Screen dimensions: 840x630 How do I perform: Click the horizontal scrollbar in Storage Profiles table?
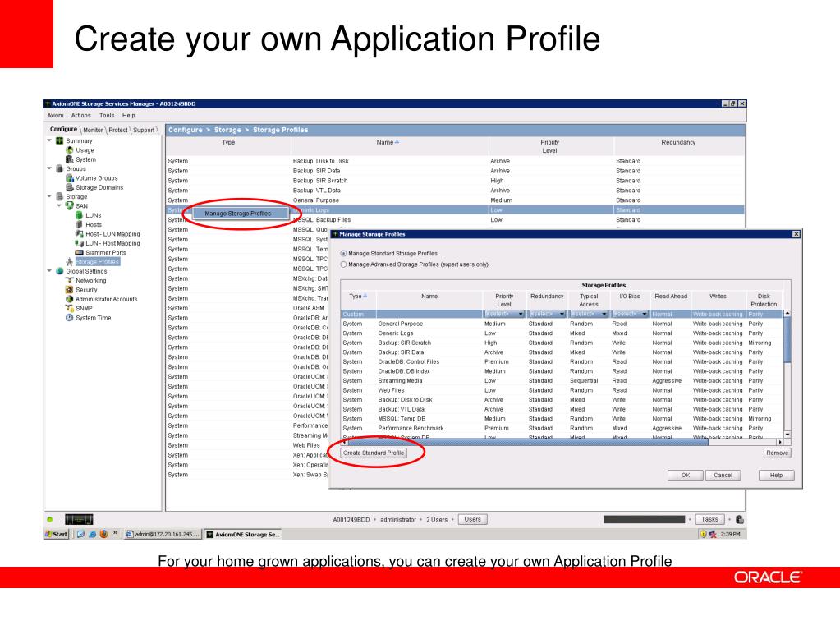pyautogui.click(x=528, y=442)
